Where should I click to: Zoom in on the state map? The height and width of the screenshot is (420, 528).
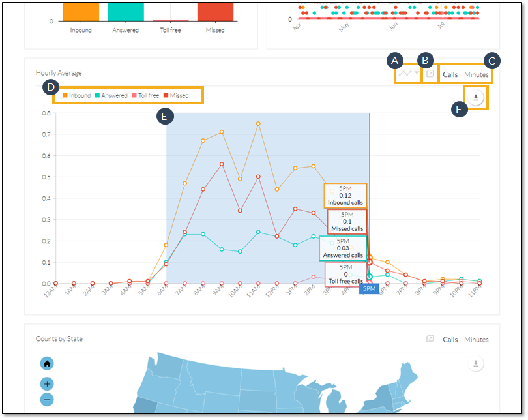[48, 384]
